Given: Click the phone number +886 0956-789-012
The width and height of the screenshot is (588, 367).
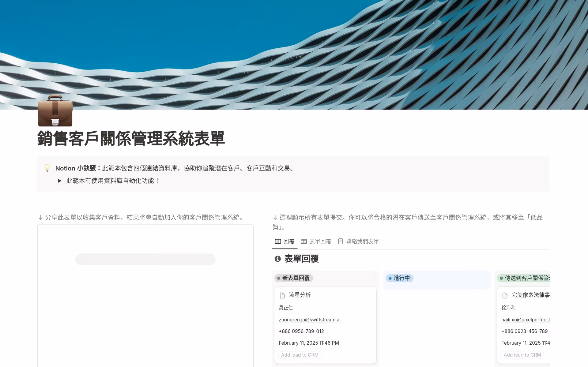Looking at the screenshot, I should [301, 331].
